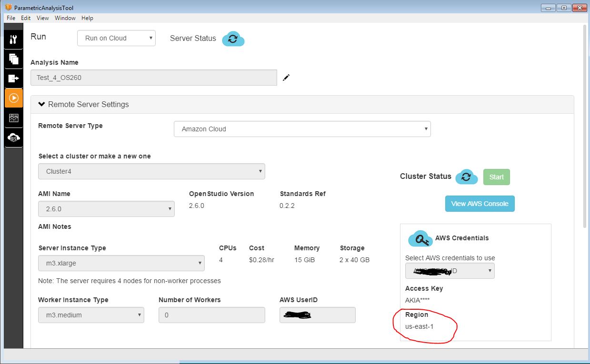Viewport: 590px width, 364px height.
Task: Open the File menu
Action: [x=11, y=18]
